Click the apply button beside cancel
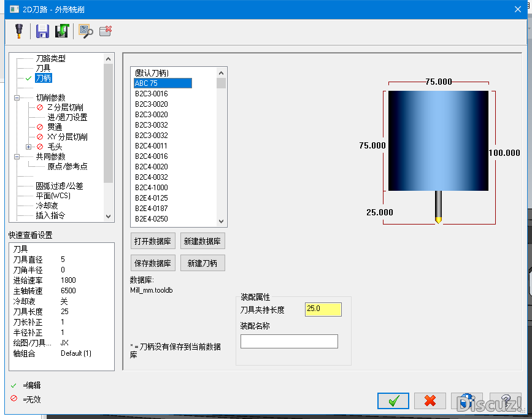 467,401
